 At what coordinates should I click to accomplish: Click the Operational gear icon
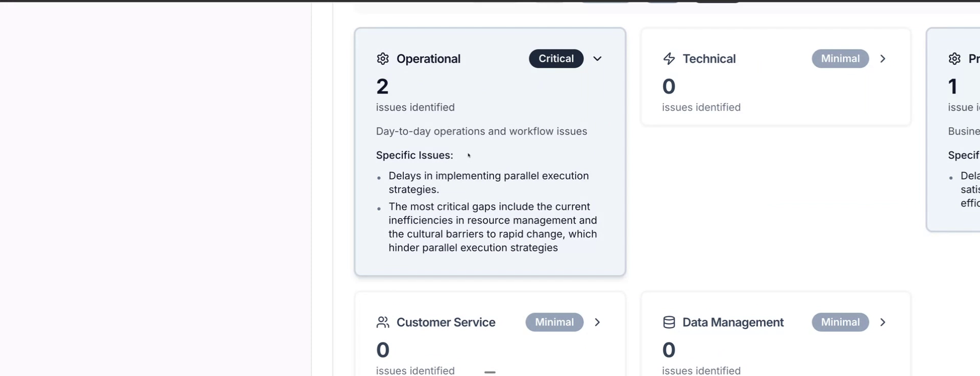383,59
